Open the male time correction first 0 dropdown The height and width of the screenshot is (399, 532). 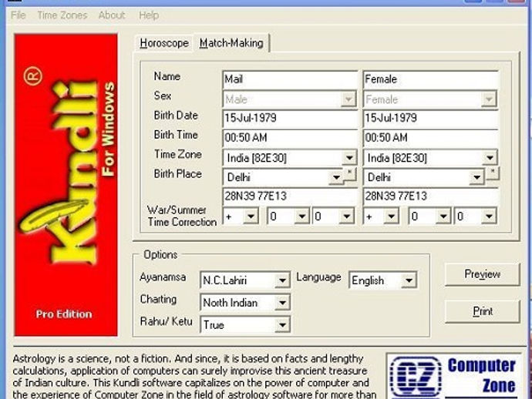click(x=288, y=216)
